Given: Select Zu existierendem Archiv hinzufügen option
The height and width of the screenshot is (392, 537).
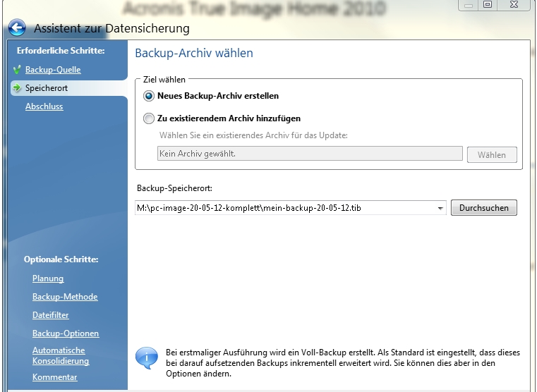Looking at the screenshot, I should (x=149, y=118).
